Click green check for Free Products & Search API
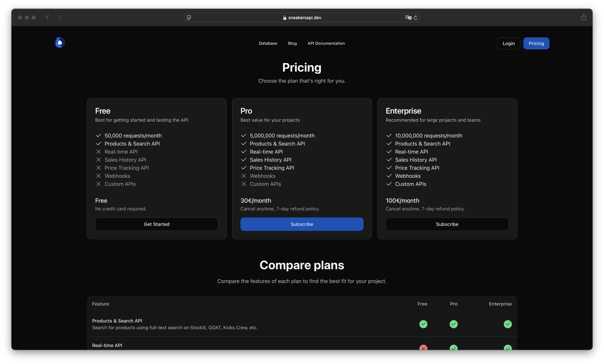Viewport: 604px width, 364px height. tap(423, 324)
